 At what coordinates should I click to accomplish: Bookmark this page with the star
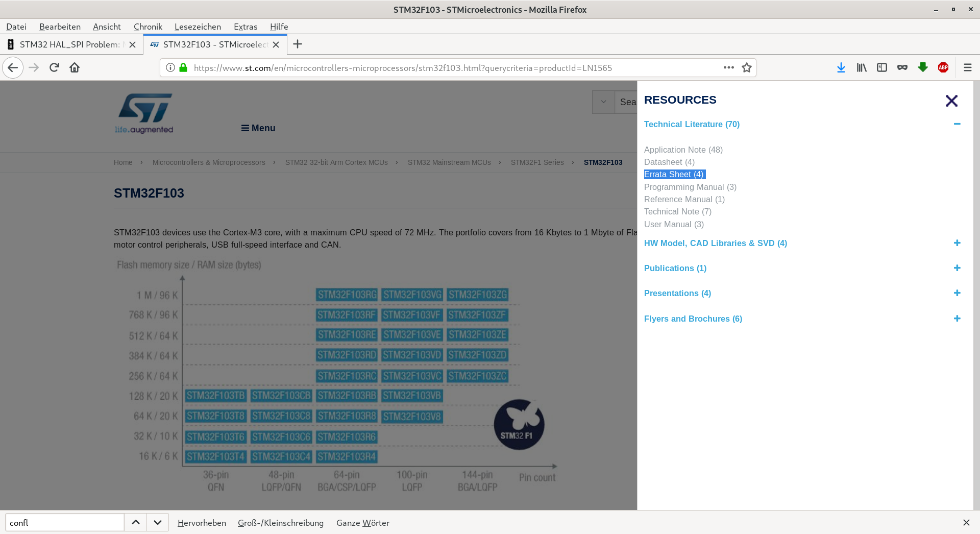[747, 67]
